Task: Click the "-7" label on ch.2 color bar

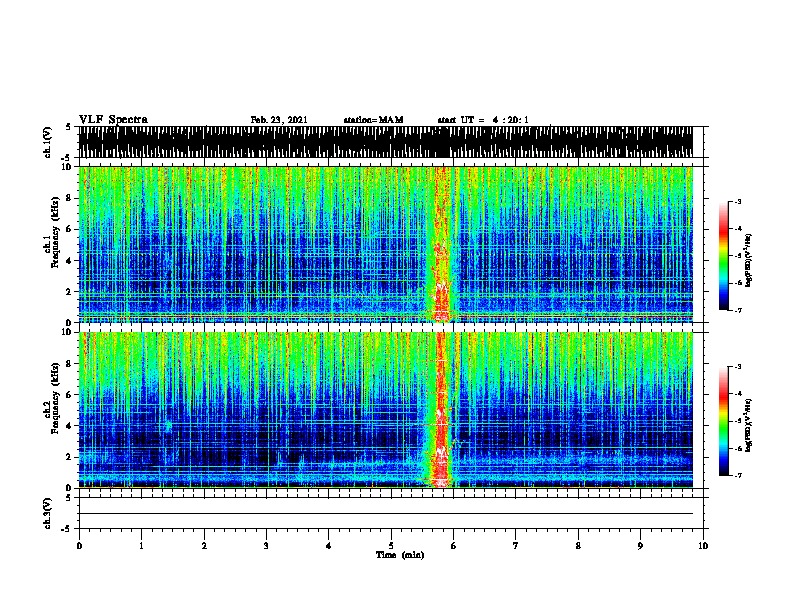Action: (x=738, y=475)
